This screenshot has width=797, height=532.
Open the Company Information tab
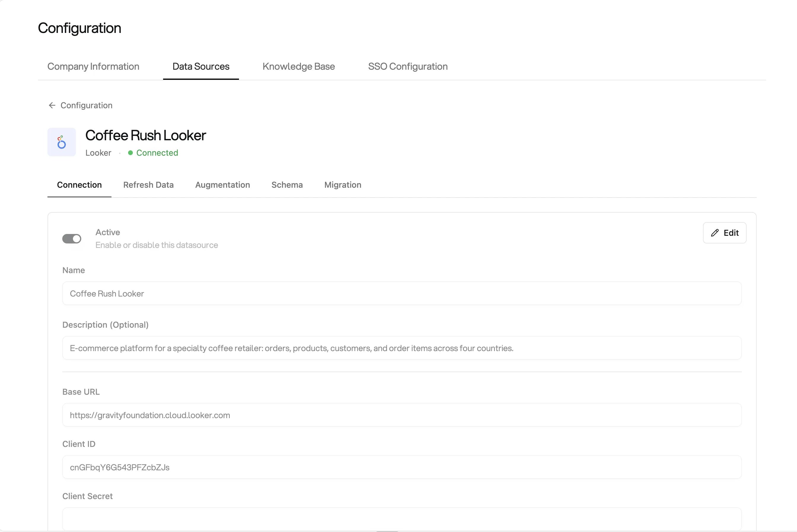[93, 66]
